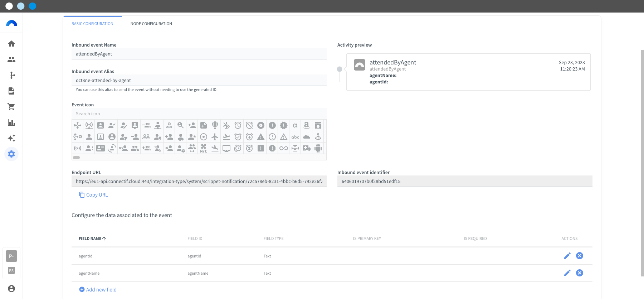Open the shopping cart icon in sidebar
The height and width of the screenshot is (299, 644).
tap(11, 107)
